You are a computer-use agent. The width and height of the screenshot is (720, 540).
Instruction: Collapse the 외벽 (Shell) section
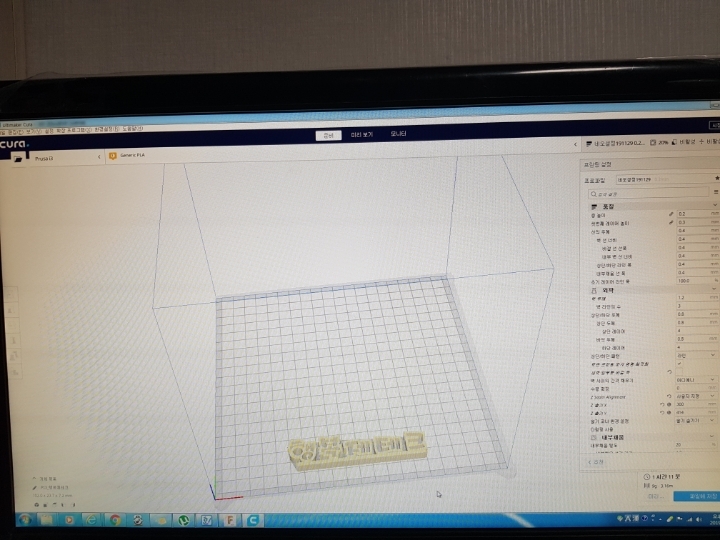pos(714,288)
